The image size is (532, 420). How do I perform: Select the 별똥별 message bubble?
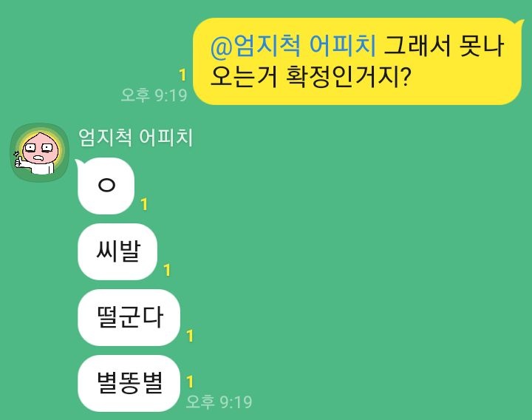point(129,383)
